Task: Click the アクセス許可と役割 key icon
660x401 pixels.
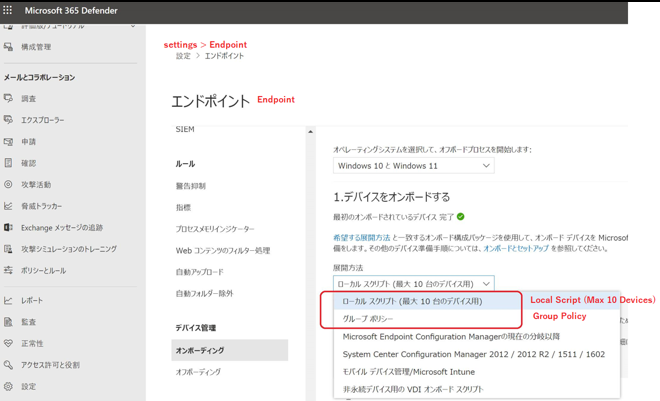Action: point(8,365)
